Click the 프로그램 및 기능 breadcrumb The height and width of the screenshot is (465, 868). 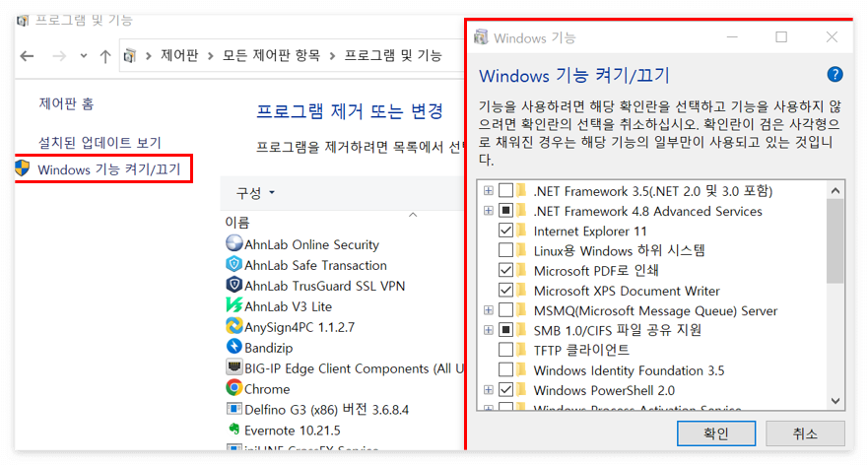coord(393,55)
